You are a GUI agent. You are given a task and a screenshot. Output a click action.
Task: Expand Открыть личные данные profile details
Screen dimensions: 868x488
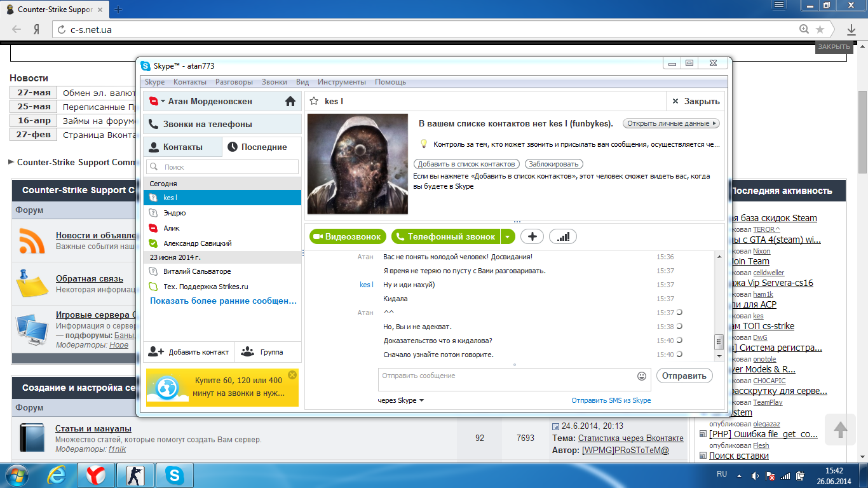[670, 123]
